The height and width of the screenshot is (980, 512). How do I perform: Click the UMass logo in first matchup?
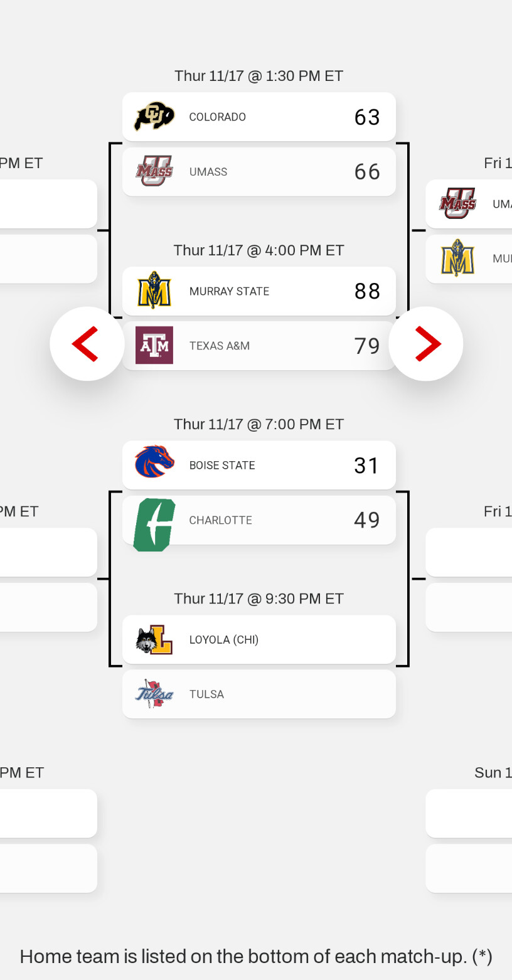[154, 171]
